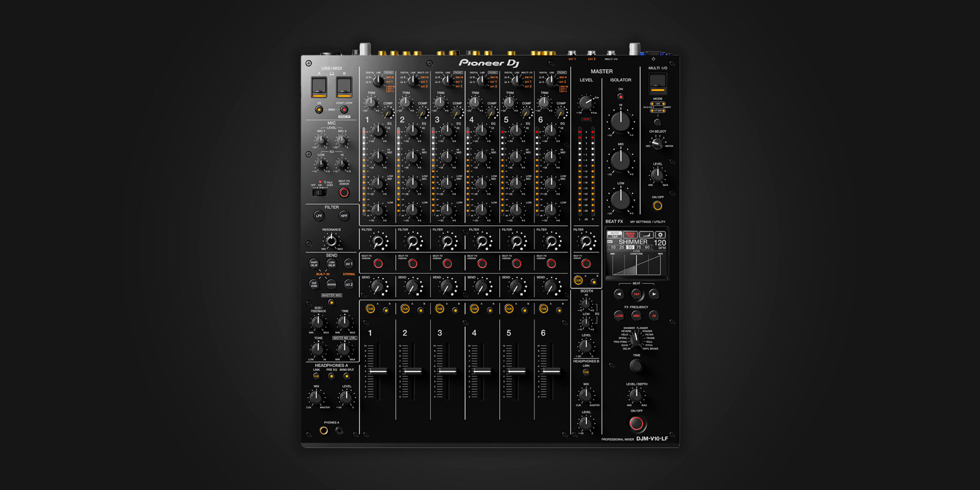
Task: Click the channel 1 fader cap
Action: tap(378, 371)
